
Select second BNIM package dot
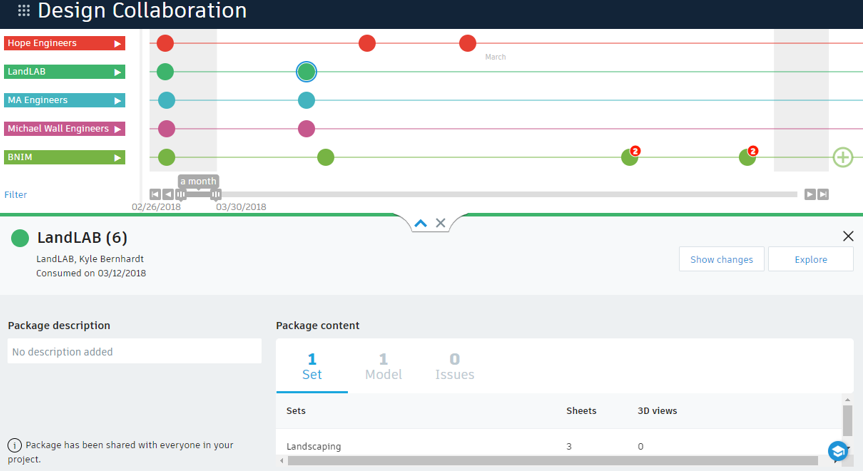(x=326, y=157)
